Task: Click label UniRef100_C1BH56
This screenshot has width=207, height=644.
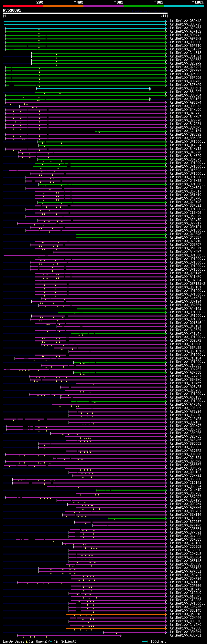Action: point(186,213)
